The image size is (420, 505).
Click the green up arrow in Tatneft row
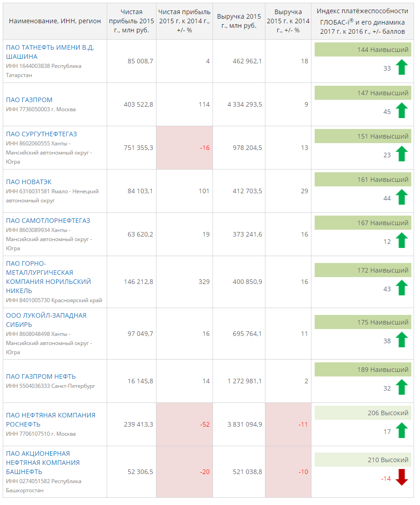(x=401, y=67)
